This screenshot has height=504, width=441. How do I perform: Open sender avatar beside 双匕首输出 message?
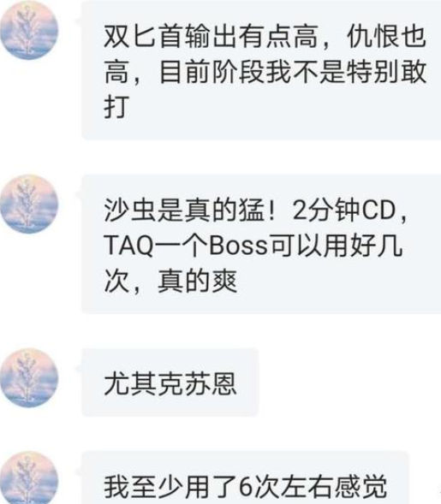coord(29,30)
